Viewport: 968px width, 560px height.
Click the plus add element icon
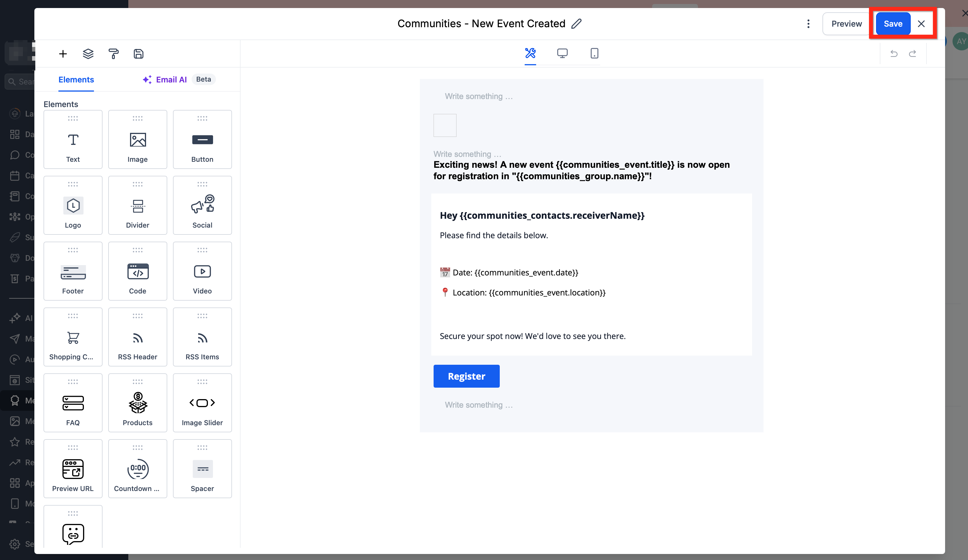pos(63,54)
